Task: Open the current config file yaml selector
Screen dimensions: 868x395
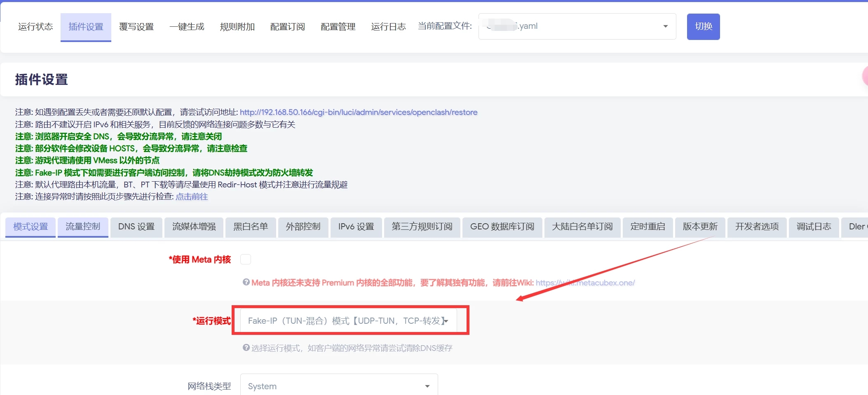Action: (577, 26)
